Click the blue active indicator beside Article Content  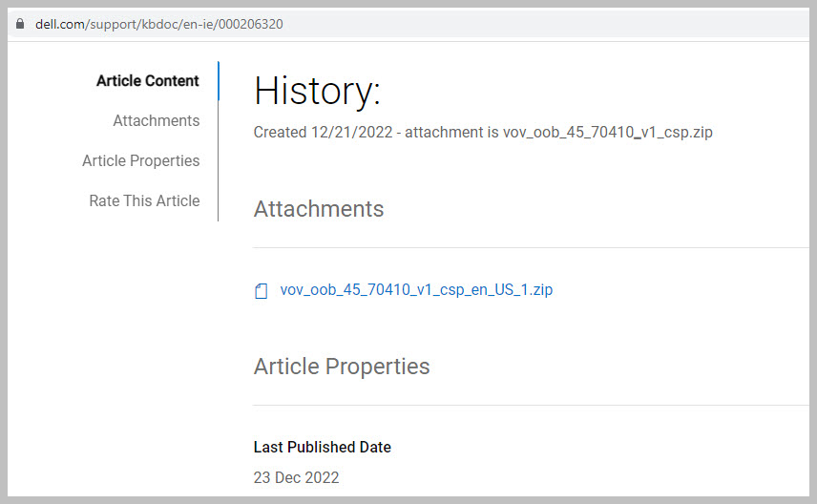click(219, 81)
